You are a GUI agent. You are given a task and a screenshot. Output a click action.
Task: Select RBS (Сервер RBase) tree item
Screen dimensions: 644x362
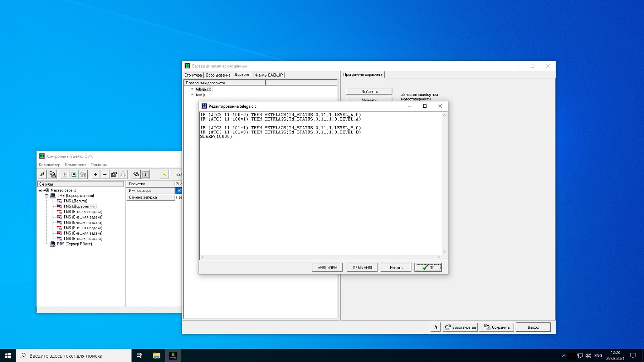tap(74, 244)
